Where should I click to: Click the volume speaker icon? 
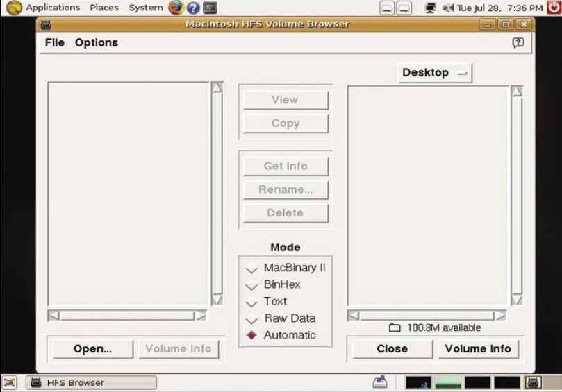coord(448,8)
